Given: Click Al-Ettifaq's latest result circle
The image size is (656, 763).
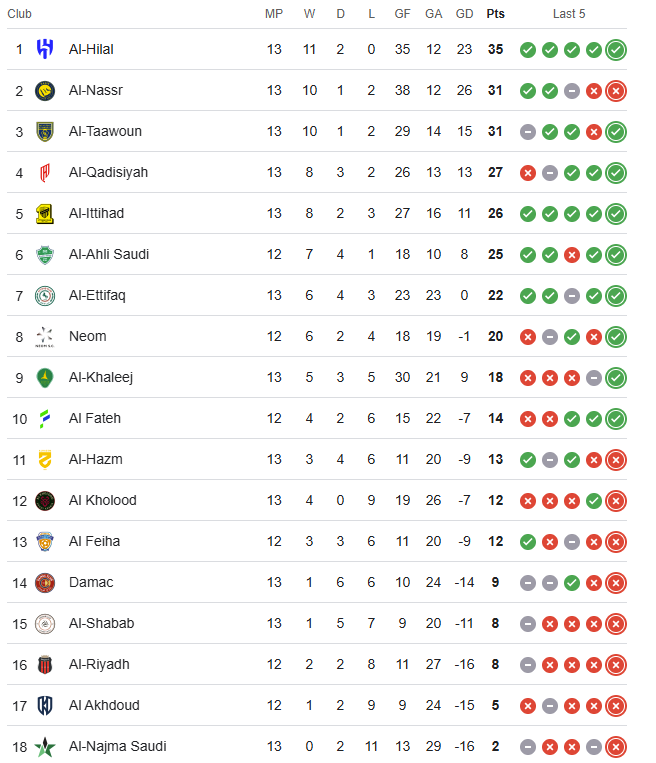Looking at the screenshot, I should click(616, 295).
